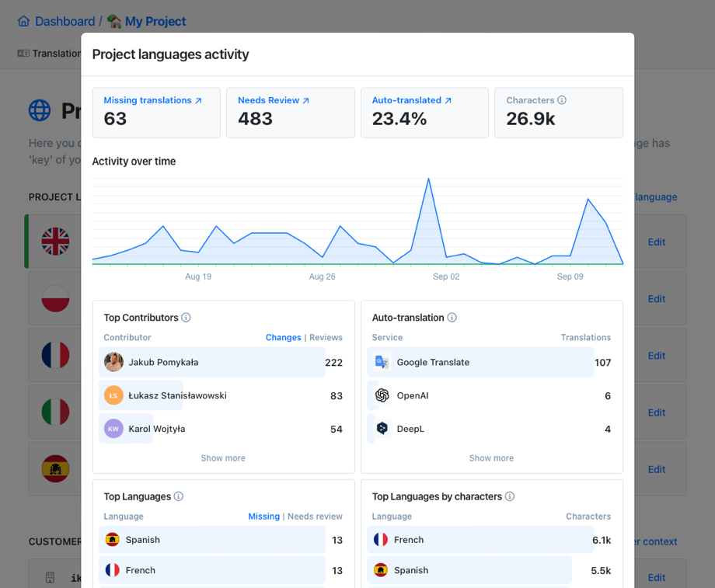Screen dimensions: 715x588
Task: Click Łukasz Stanisławowski's orange avatar
Action: [x=113, y=395]
